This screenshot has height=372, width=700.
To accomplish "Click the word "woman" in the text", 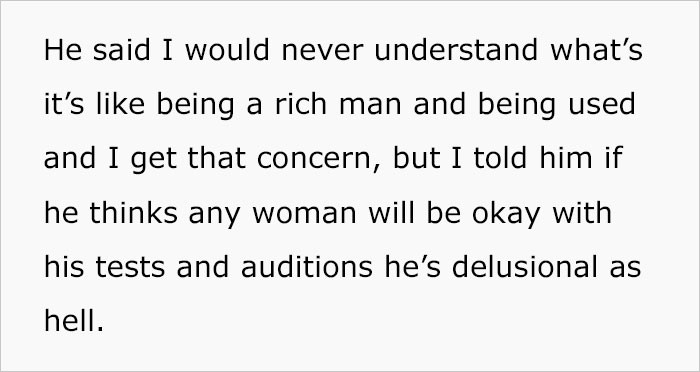I will (304, 213).
